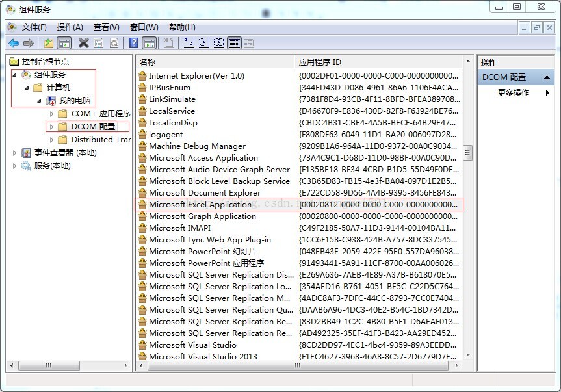Viewport: 561px width, 392px height.
Task: Click tree pane horizontal scrollbar right arrow
Action: pos(125,365)
